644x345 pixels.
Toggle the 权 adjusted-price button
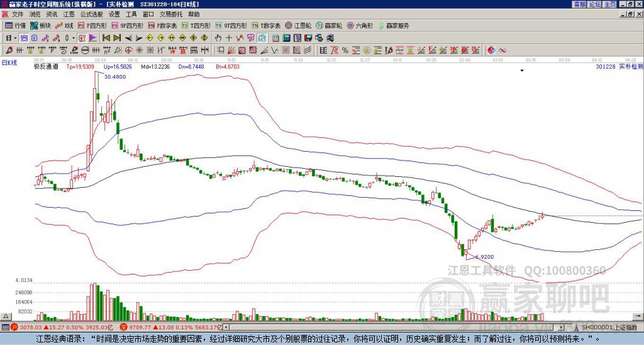(x=82, y=38)
